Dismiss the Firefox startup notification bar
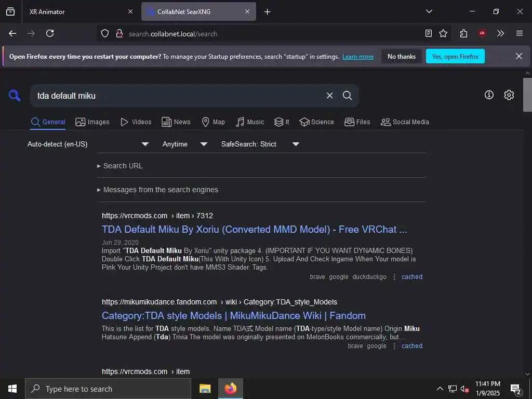The height and width of the screenshot is (399, 532). [x=519, y=56]
